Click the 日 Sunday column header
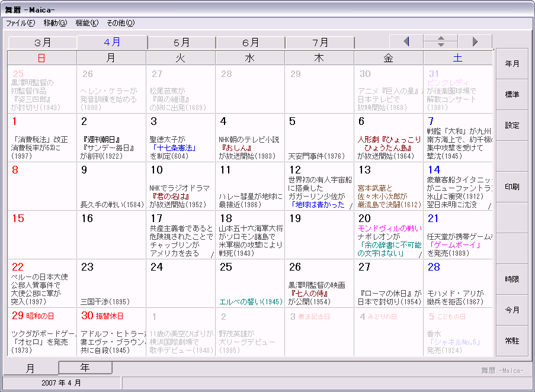 coord(42,58)
